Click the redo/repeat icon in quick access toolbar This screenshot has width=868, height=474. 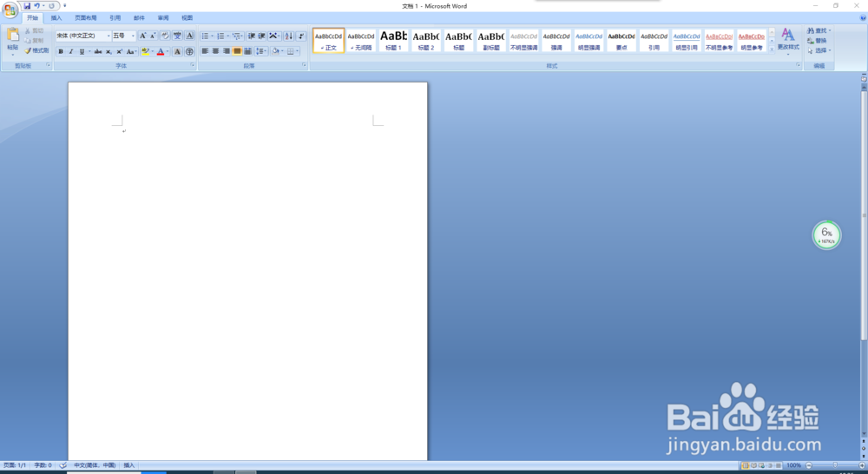tap(51, 6)
